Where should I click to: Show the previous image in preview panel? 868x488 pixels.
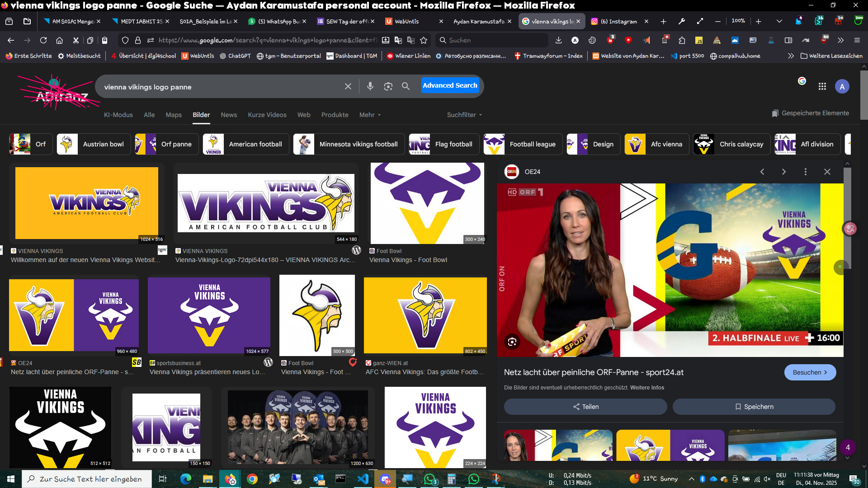[762, 172]
